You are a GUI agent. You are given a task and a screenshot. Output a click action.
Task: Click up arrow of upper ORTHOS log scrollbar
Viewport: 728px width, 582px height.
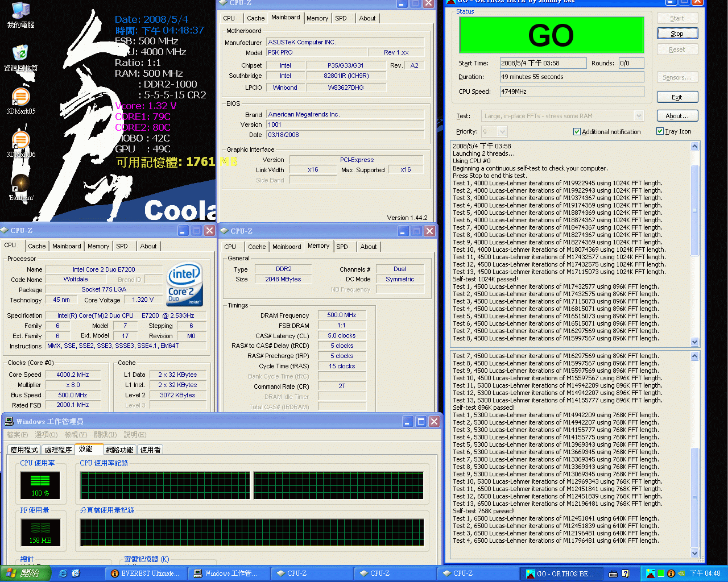coord(694,147)
